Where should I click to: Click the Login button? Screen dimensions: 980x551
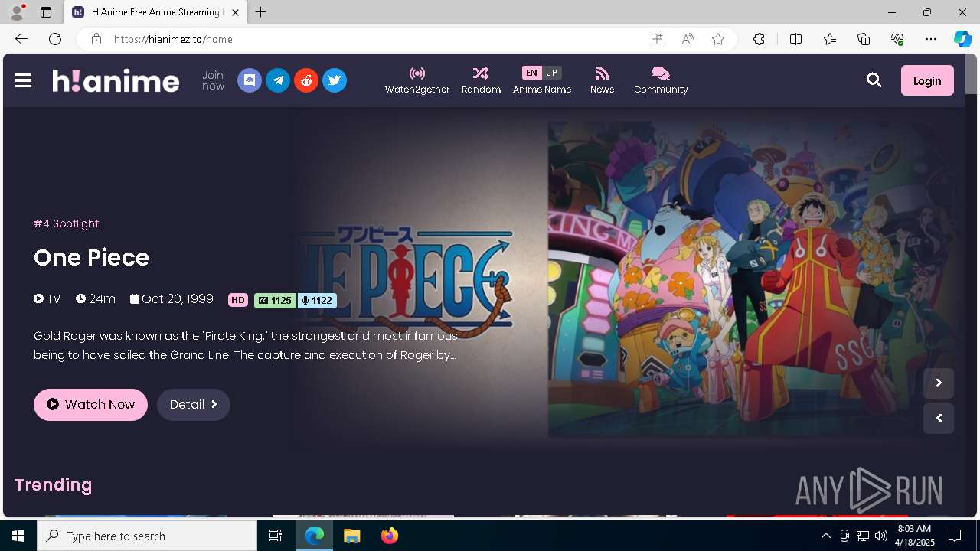click(x=927, y=80)
